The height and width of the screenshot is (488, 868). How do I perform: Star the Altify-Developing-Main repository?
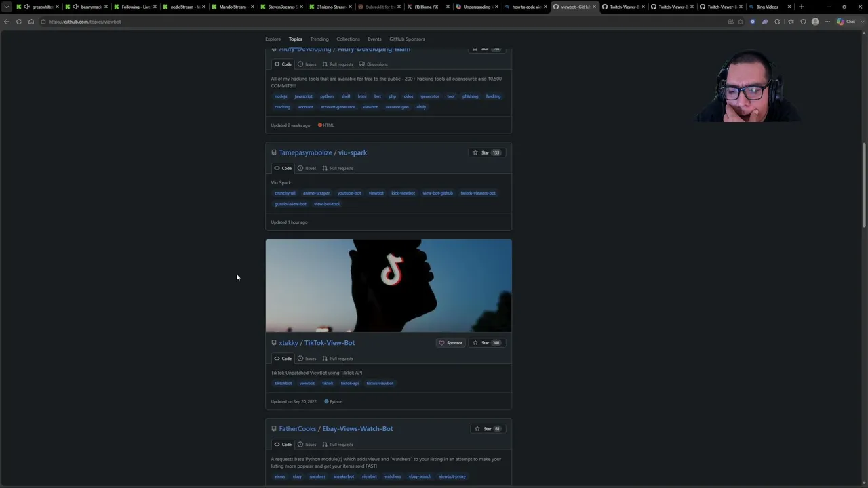tap(486, 49)
